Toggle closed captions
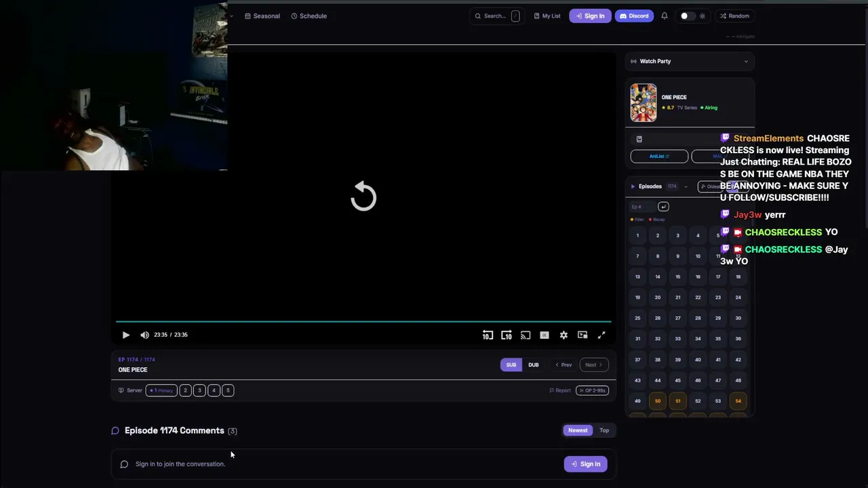This screenshot has height=488, width=868. 545,335
